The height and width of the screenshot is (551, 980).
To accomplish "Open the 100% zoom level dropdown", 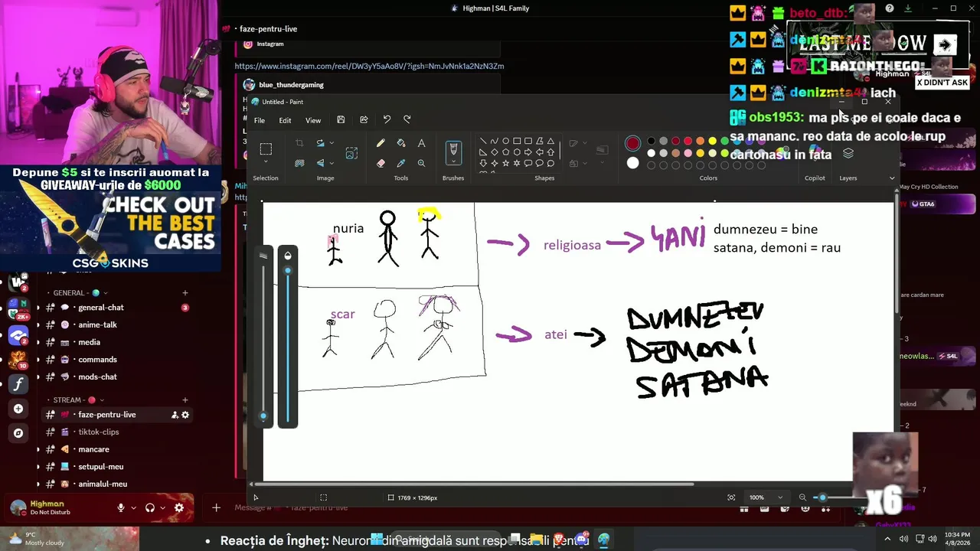I will tap(780, 497).
